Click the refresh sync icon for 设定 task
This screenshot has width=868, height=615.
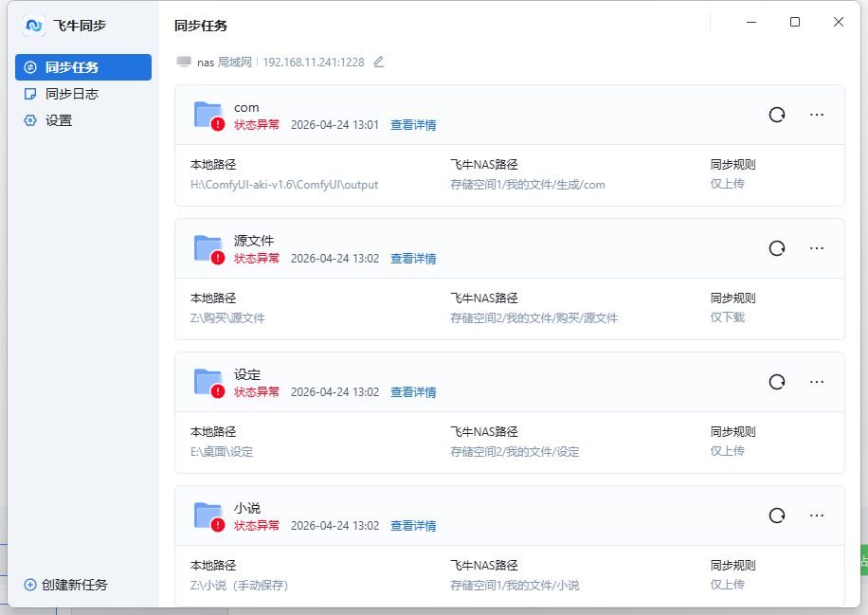click(777, 382)
